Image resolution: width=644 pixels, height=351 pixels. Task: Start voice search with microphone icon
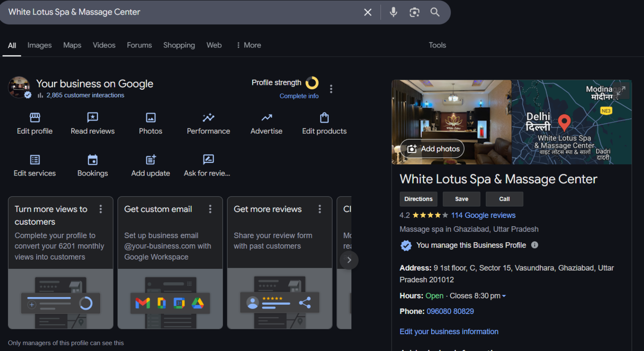[393, 12]
